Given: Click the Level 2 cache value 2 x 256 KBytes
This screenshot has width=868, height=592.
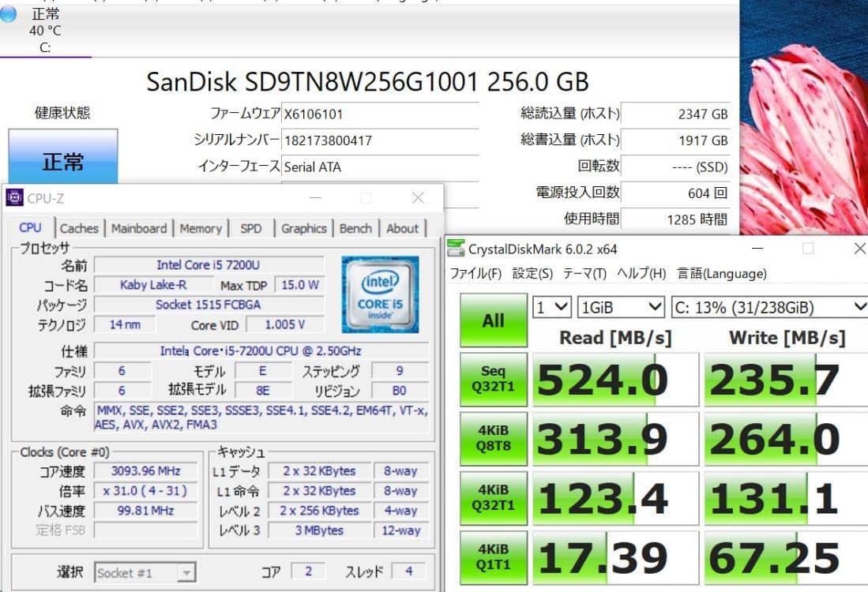Looking at the screenshot, I should click(x=319, y=511).
